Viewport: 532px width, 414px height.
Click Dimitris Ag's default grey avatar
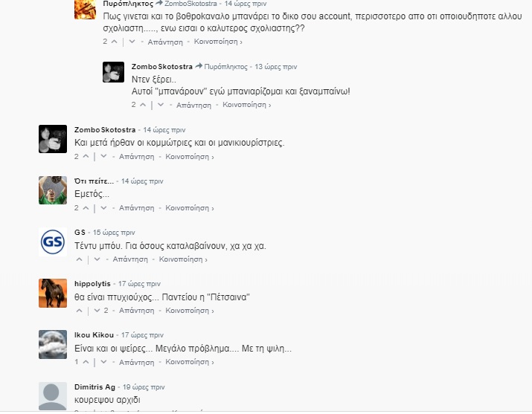(x=52, y=395)
